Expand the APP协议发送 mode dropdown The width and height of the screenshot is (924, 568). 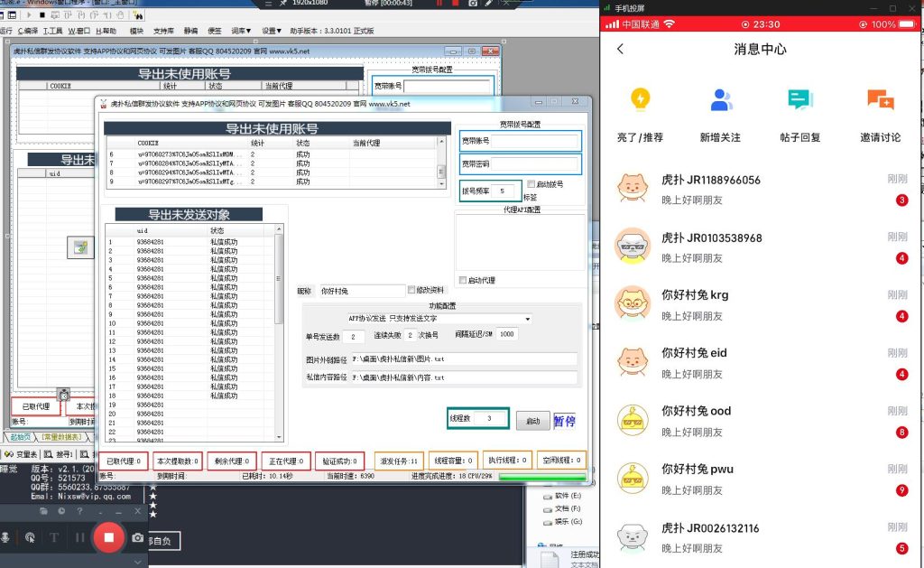pos(527,318)
